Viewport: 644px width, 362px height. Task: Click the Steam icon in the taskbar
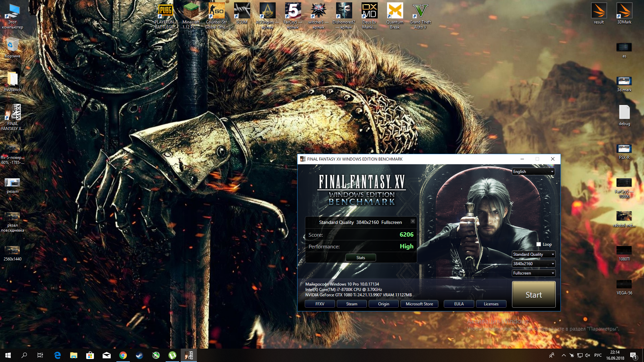pos(140,355)
